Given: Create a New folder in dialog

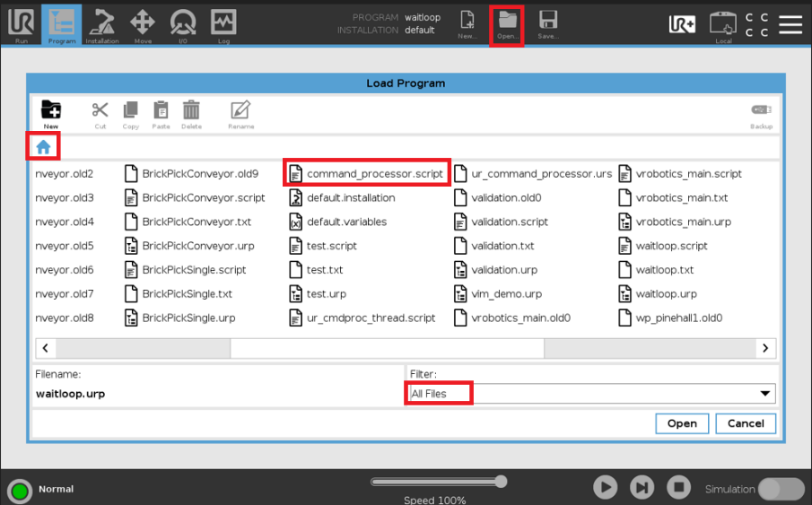Looking at the screenshot, I should 51,115.
